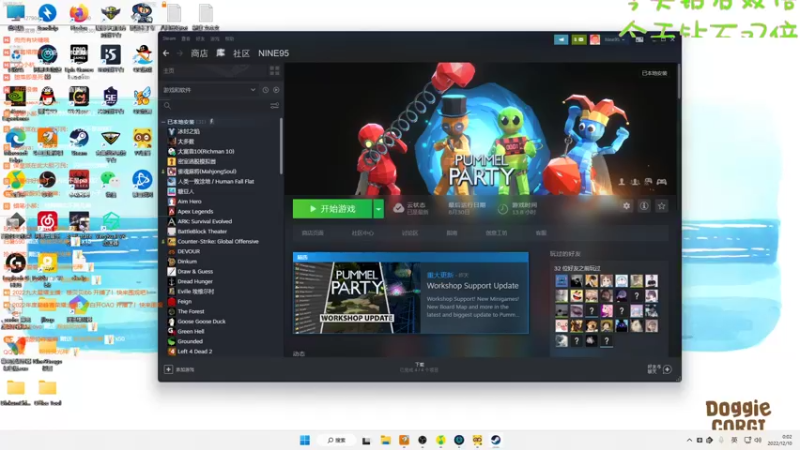Screen dimensions: 800x450
Task: Click the blue announcements megaphone icon
Action: click(561, 39)
